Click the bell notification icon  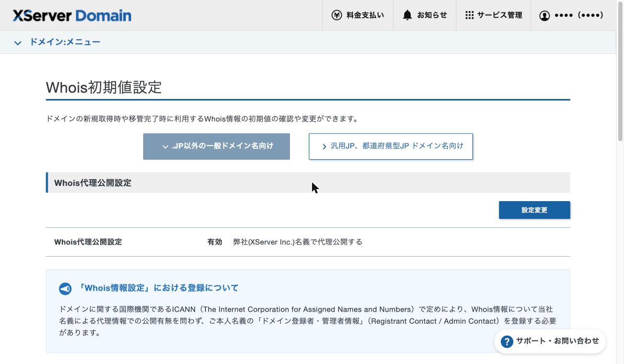point(407,15)
